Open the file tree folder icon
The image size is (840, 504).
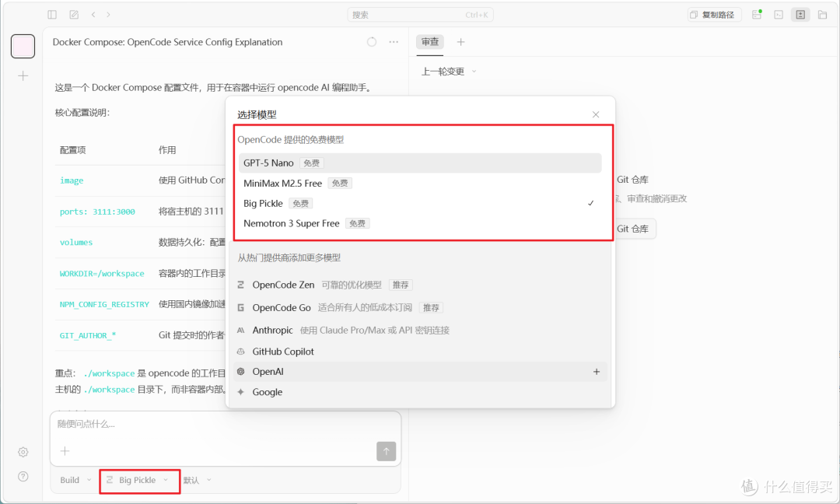pyautogui.click(x=822, y=15)
